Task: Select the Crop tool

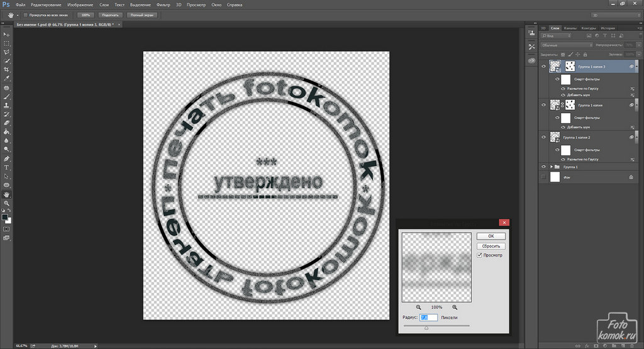Action: 6,70
